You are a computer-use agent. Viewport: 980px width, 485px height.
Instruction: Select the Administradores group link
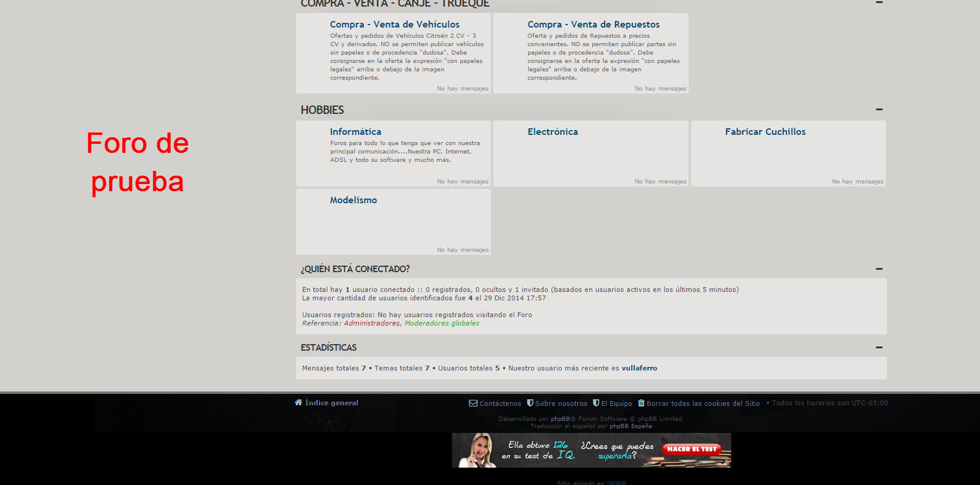click(371, 324)
